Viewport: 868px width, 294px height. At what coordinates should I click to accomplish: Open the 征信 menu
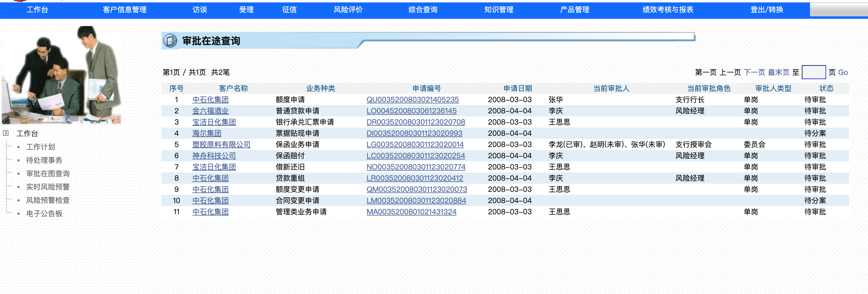tap(290, 10)
